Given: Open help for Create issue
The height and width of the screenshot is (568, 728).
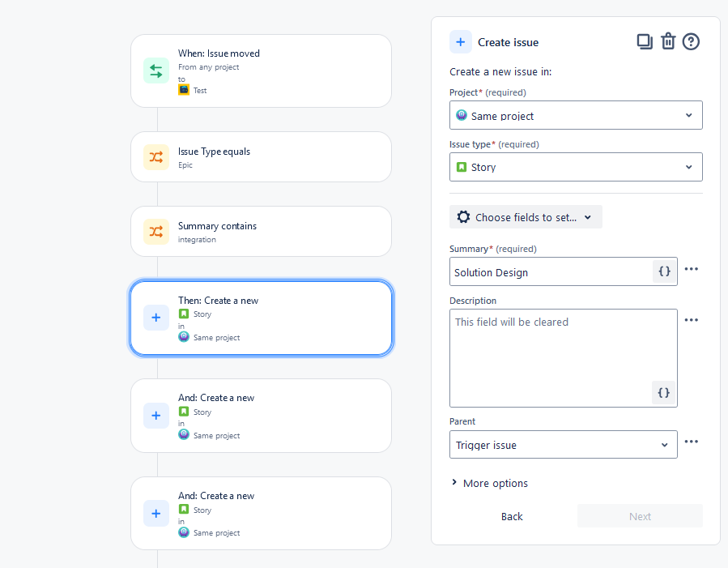Looking at the screenshot, I should (x=691, y=42).
